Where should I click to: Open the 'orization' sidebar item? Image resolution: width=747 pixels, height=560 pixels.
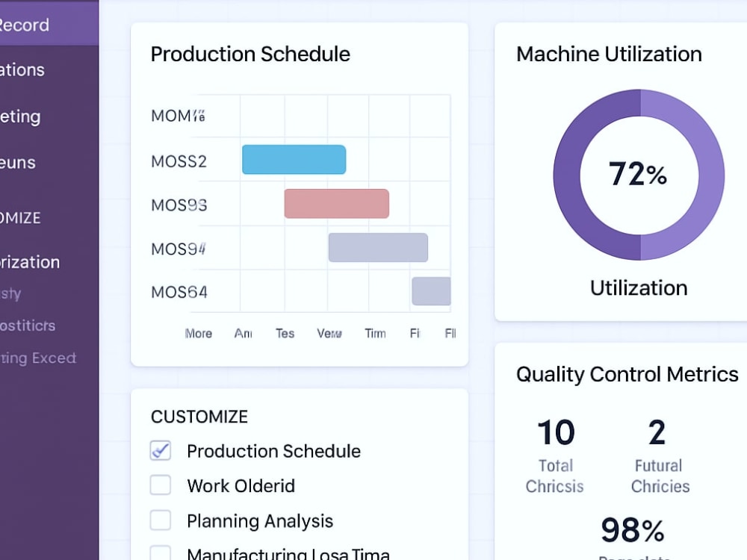click(30, 262)
